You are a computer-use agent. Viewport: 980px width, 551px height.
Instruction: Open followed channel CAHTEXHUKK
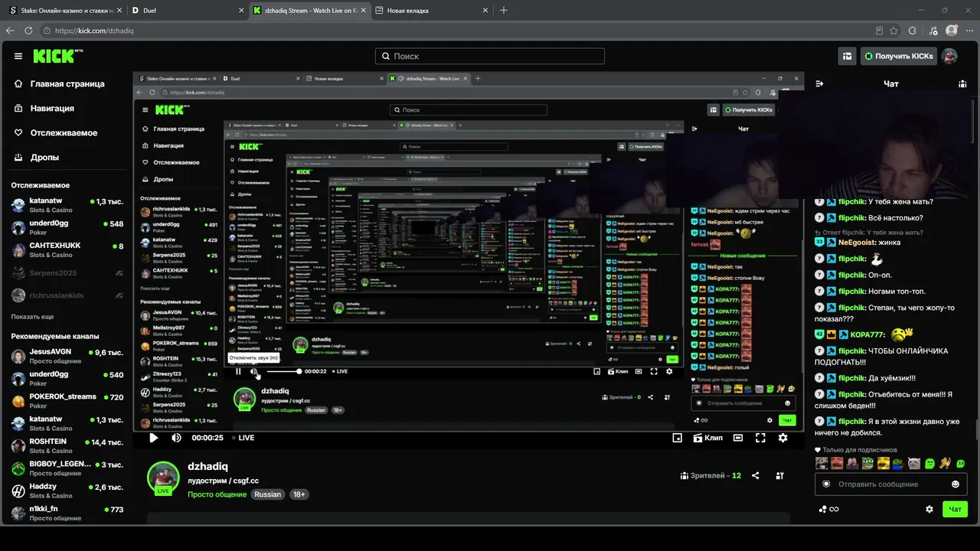(67, 250)
